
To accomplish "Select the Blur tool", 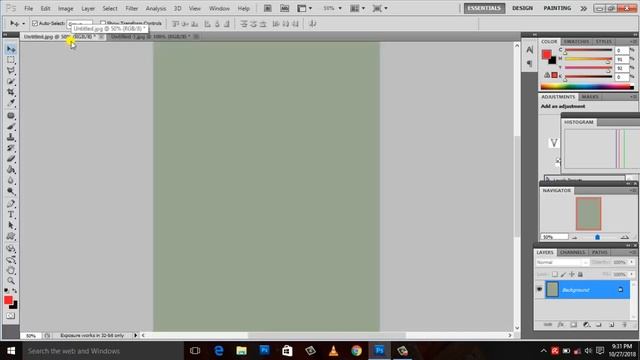I will click(11, 180).
